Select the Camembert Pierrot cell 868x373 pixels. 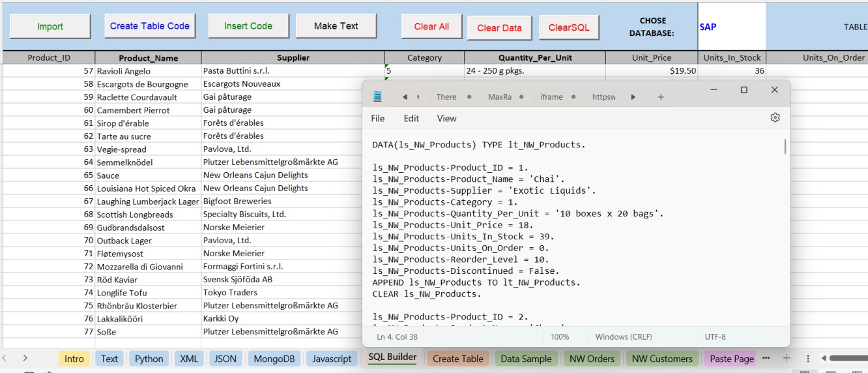point(149,110)
